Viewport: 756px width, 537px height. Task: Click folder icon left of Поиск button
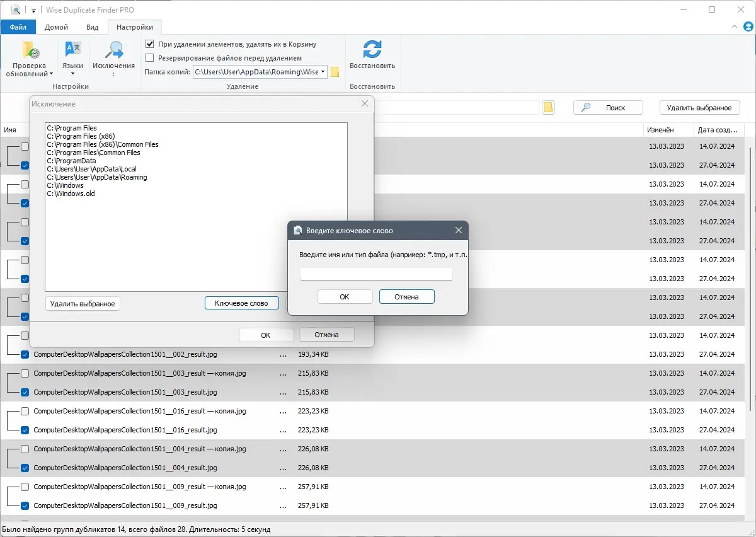coord(548,108)
